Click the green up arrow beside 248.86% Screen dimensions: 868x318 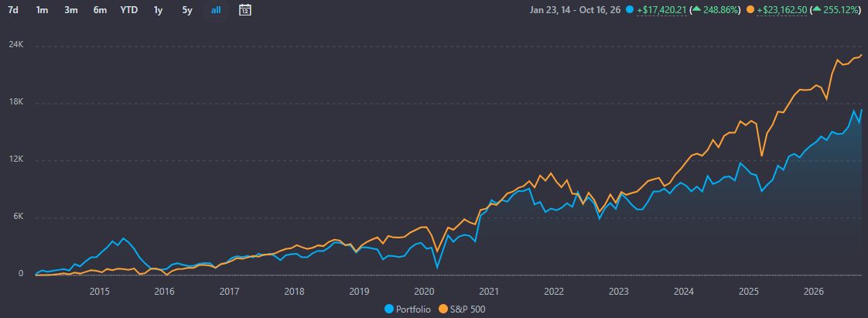pyautogui.click(x=697, y=9)
